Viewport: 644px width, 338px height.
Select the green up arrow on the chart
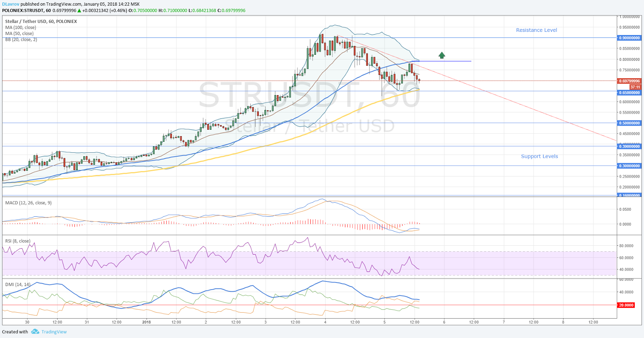(x=442, y=55)
